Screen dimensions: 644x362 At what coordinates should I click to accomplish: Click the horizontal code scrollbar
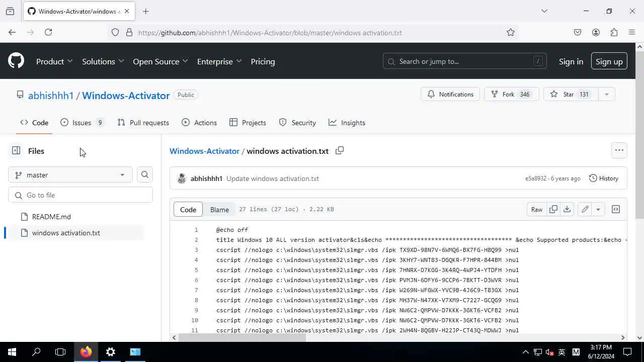click(242, 337)
